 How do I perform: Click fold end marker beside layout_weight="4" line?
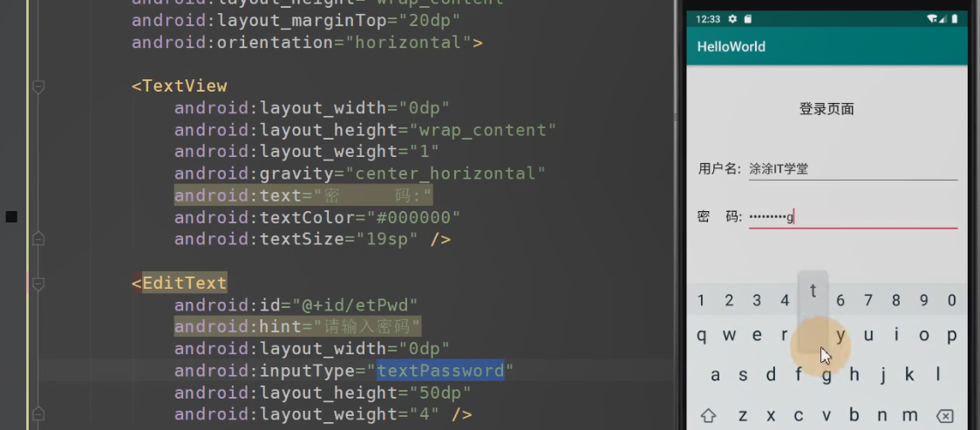pyautogui.click(x=38, y=413)
